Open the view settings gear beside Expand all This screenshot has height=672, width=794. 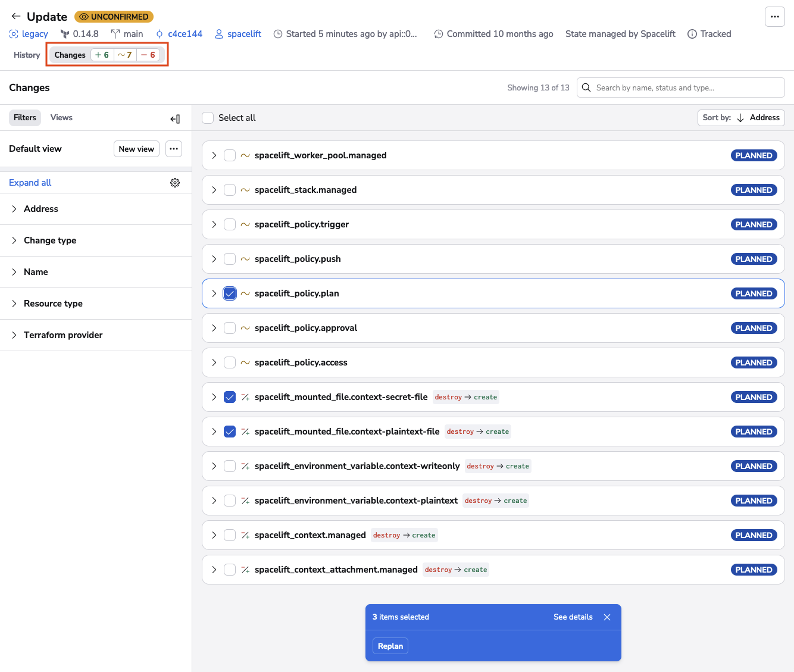tap(174, 183)
